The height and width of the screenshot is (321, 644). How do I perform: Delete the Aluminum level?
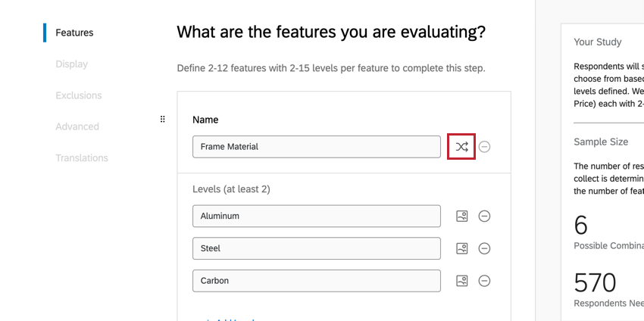click(x=485, y=217)
